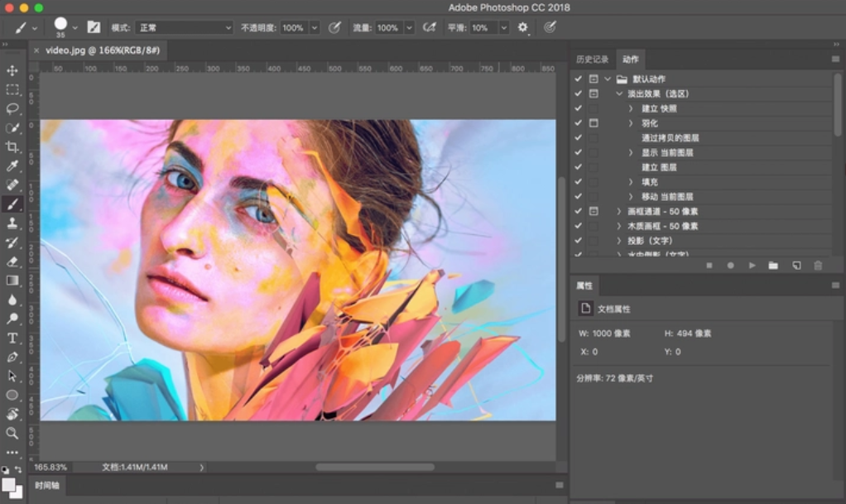This screenshot has height=504, width=846.
Task: Select the Zoom magnifier tool
Action: tap(12, 433)
